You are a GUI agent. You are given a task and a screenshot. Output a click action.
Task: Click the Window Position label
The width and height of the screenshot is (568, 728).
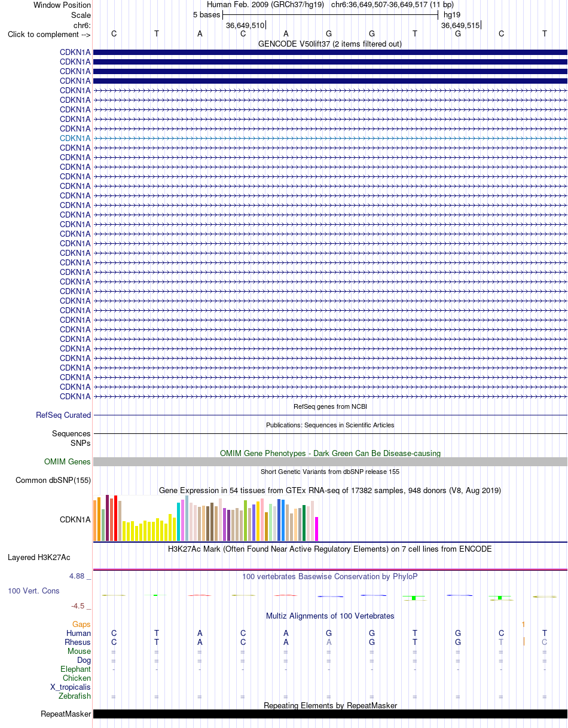point(62,5)
